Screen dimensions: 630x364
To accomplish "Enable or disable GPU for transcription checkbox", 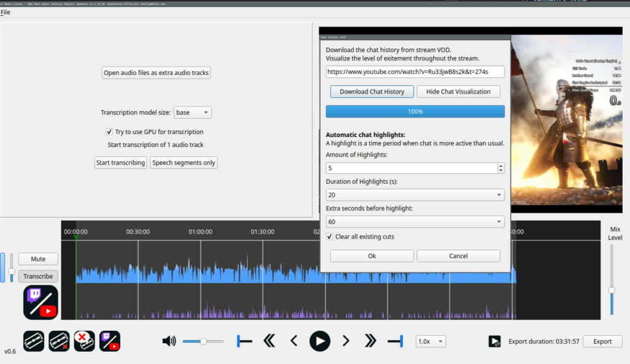I will pos(109,132).
